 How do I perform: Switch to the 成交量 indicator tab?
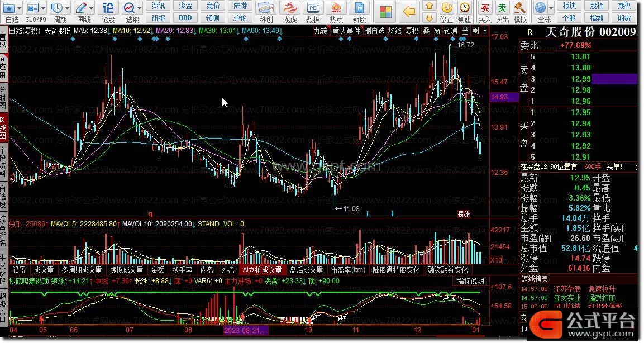click(x=44, y=270)
